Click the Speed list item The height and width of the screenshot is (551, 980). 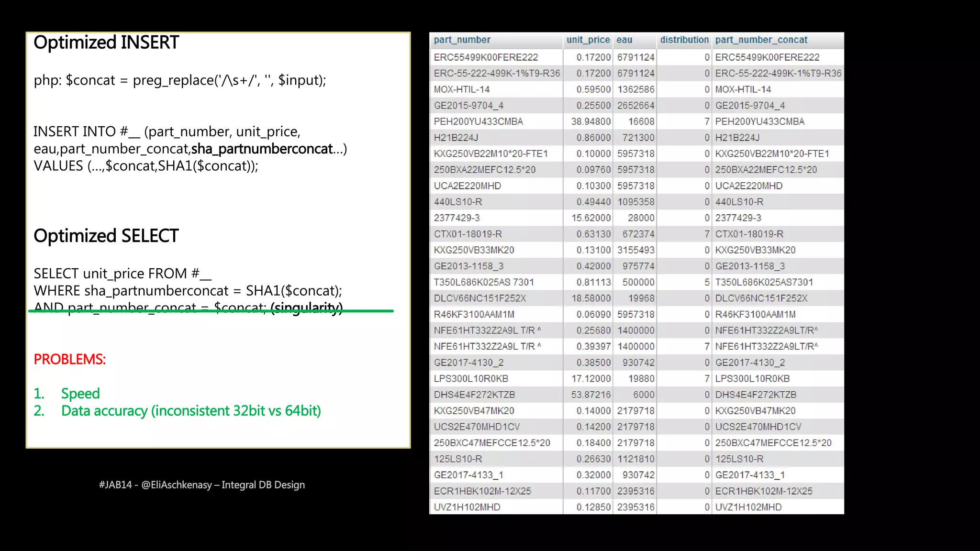pos(80,394)
